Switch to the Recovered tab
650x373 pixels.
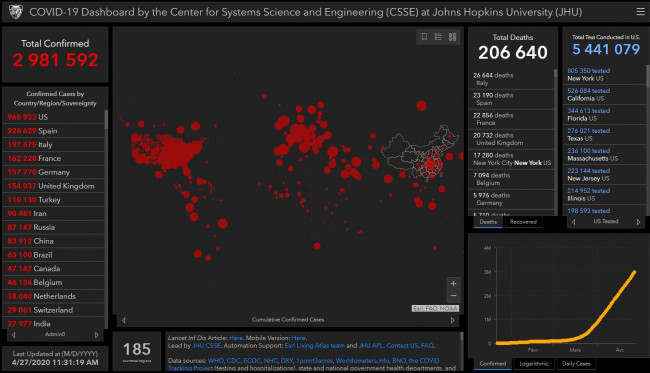tap(523, 222)
